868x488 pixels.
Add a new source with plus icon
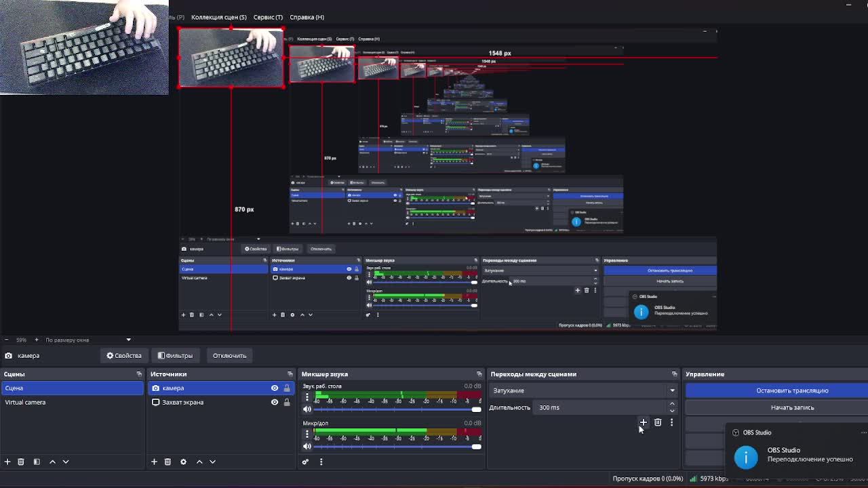pos(154,462)
